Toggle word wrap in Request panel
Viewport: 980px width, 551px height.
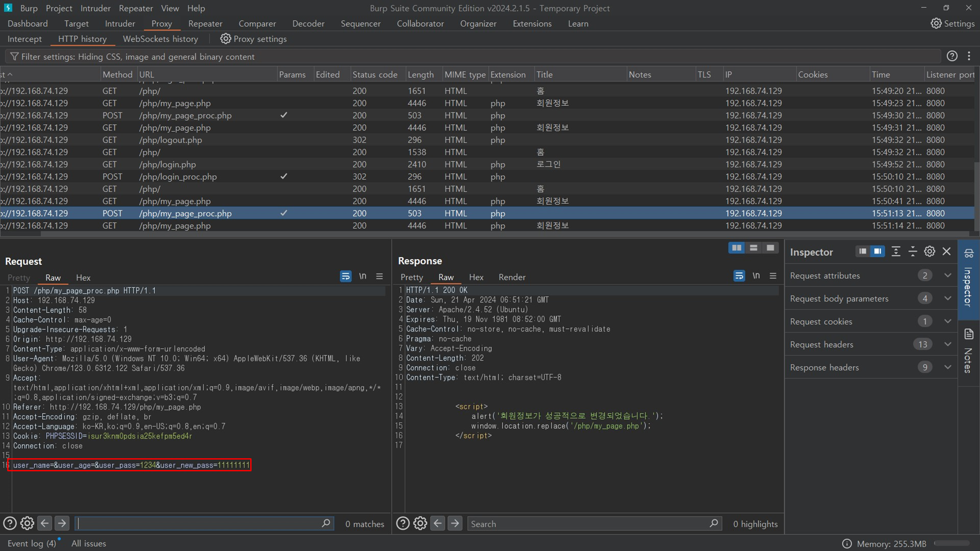click(345, 276)
